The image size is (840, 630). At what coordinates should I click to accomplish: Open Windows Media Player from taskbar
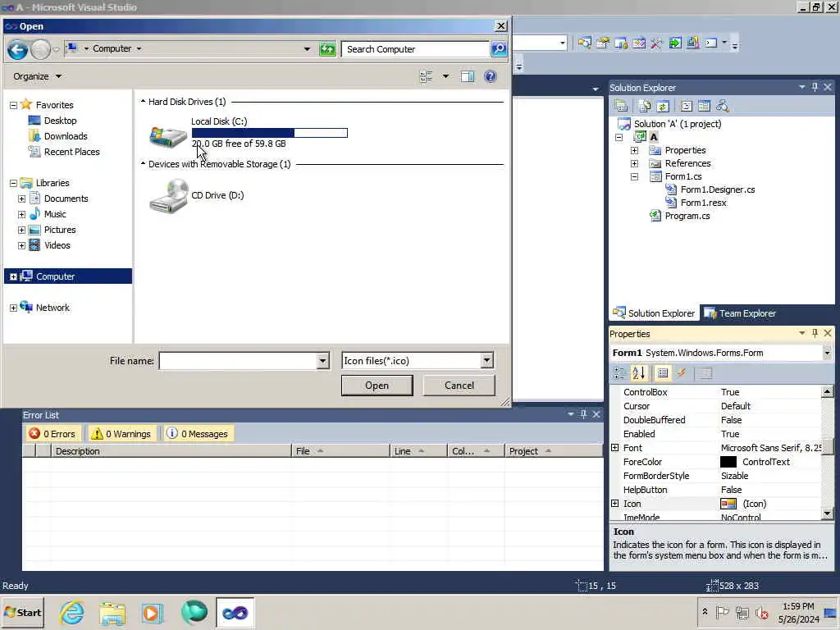(x=152, y=613)
